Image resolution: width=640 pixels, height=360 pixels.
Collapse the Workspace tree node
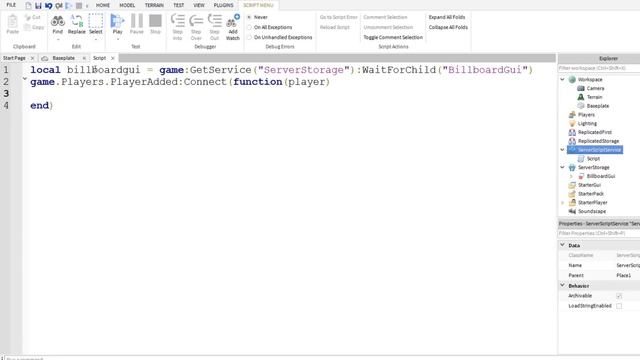tap(562, 79)
